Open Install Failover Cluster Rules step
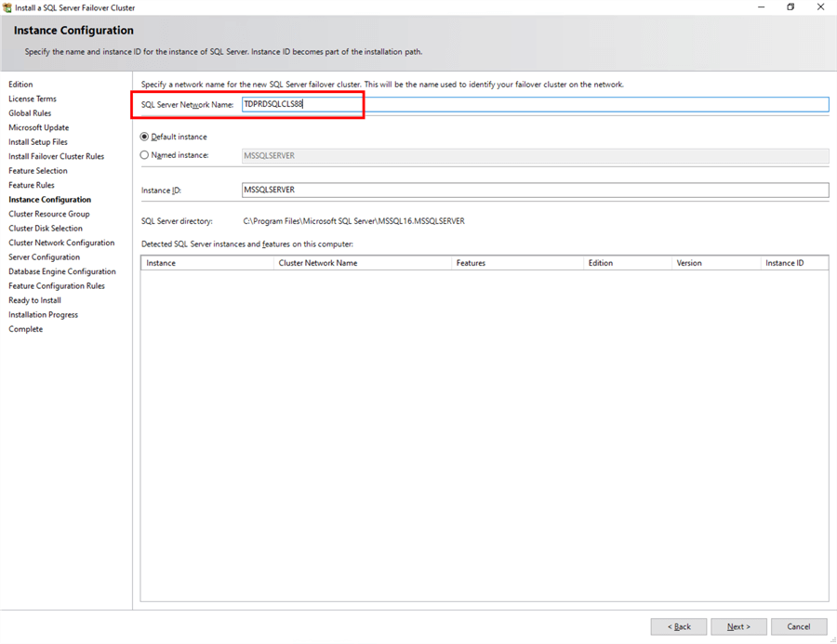The width and height of the screenshot is (837, 644). click(57, 156)
